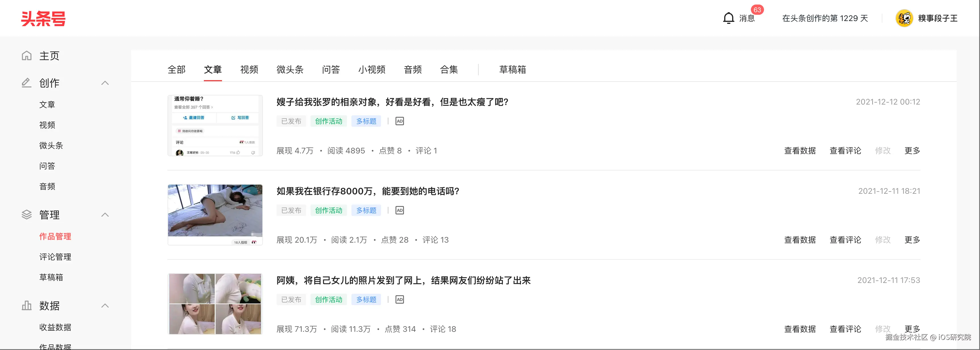Open the 草稿箱 tab
This screenshot has width=980, height=350.
(x=512, y=70)
